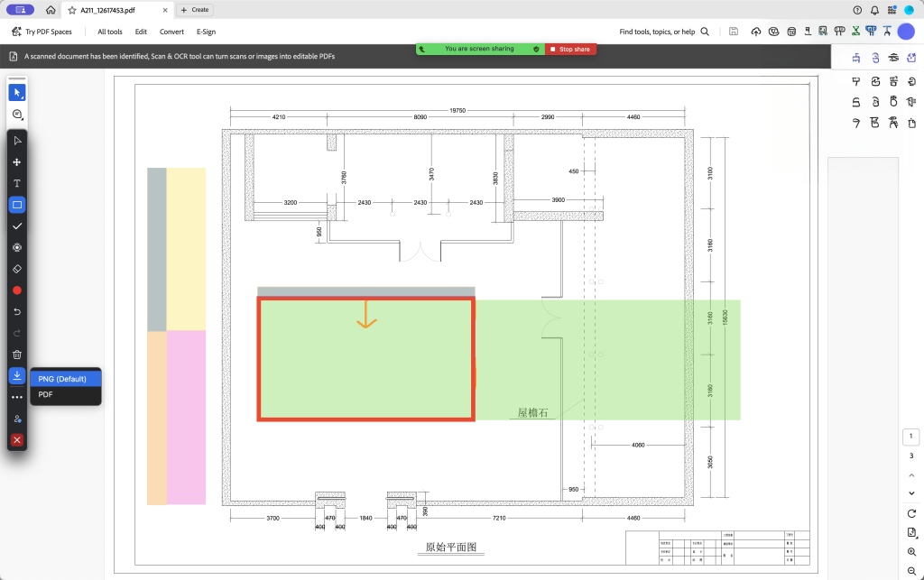Viewport: 924px width, 580px height.
Task: Pick the red color dot
Action: [x=17, y=290]
